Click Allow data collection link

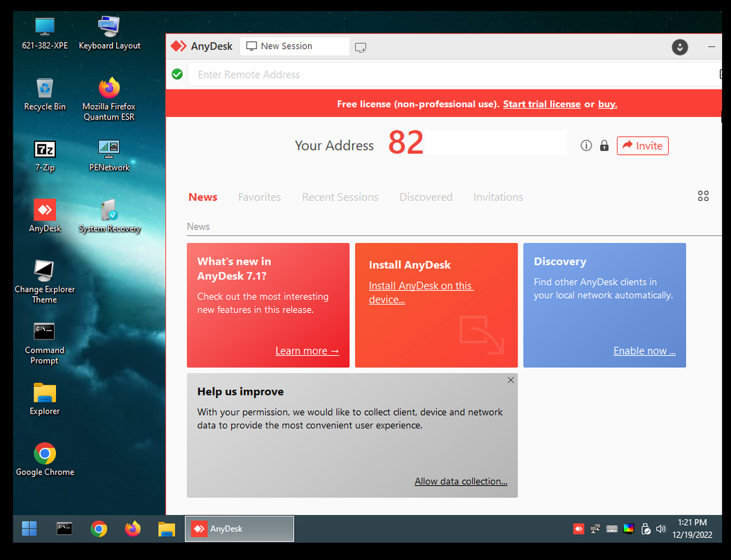pyautogui.click(x=461, y=482)
